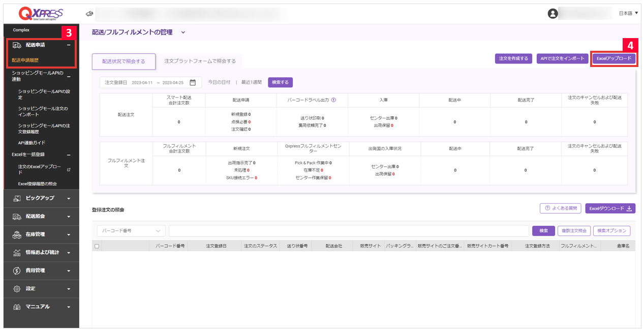Select the 配送申請 truck icon in sidebar
The height and width of the screenshot is (331, 644).
(16, 46)
